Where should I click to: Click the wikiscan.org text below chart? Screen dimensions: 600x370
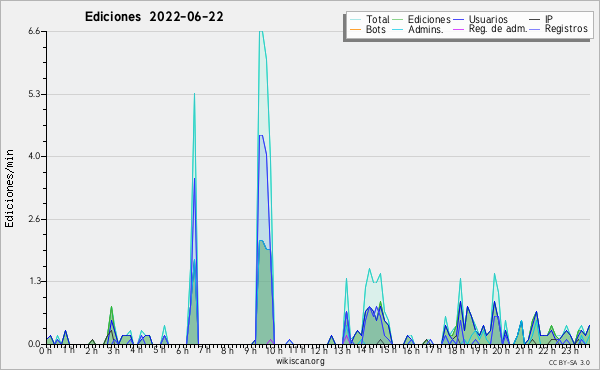coord(300,361)
